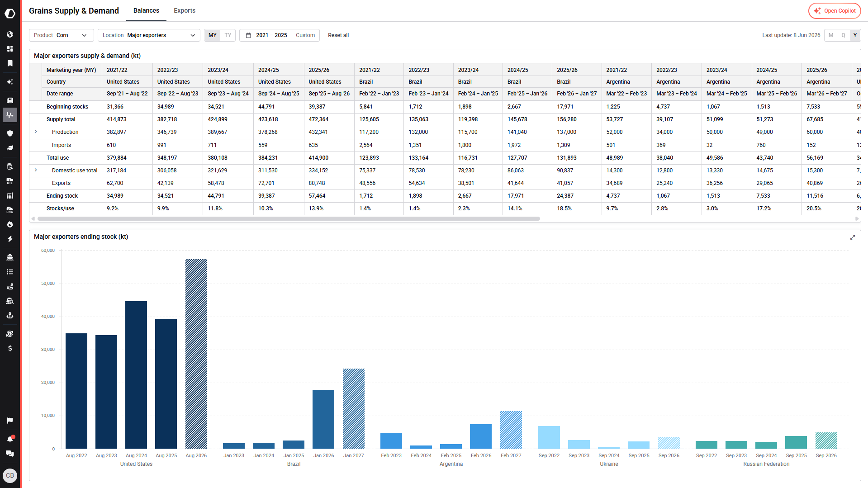
Task: Expand the Production row
Action: [x=36, y=132]
